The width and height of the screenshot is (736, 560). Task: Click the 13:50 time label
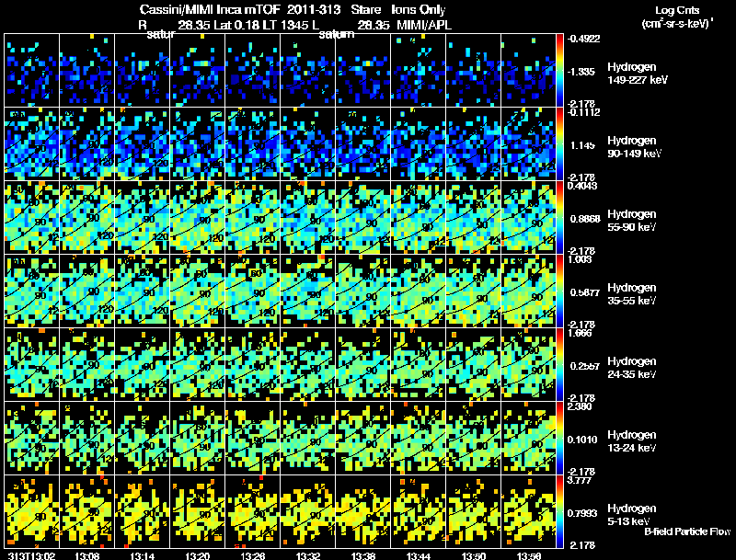click(474, 555)
